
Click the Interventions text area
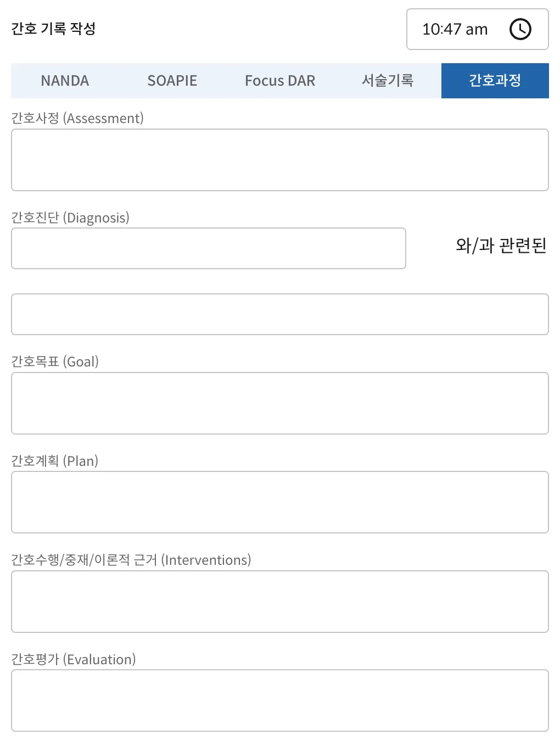point(280,602)
